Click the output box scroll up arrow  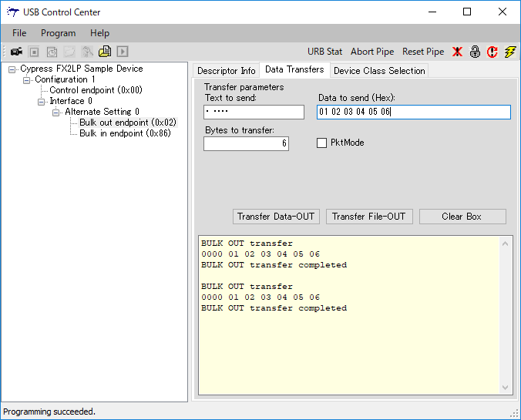pos(505,244)
